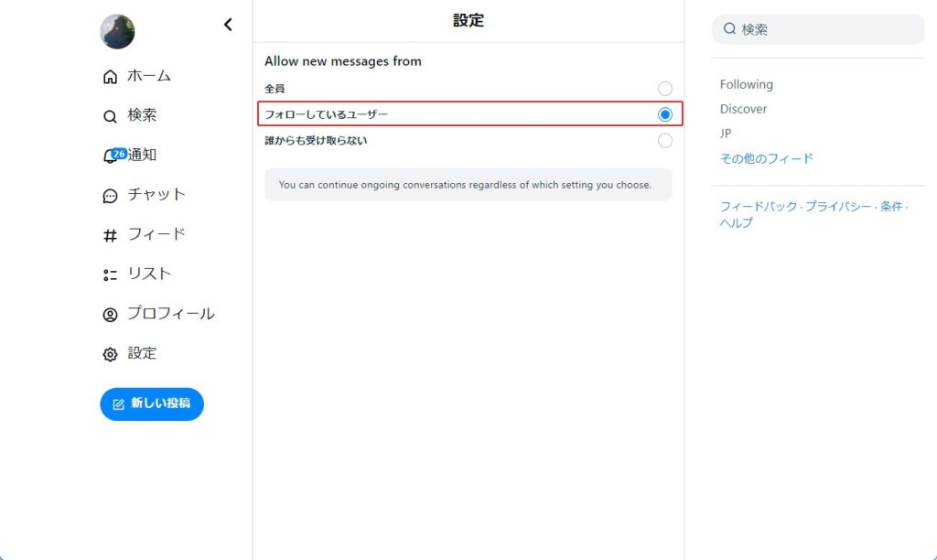Open feeds via hashtag icon

110,235
